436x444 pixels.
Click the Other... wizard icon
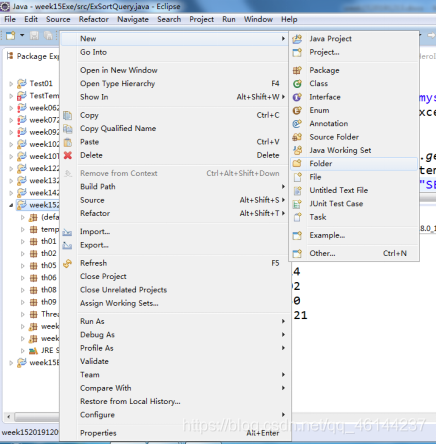tap(297, 253)
